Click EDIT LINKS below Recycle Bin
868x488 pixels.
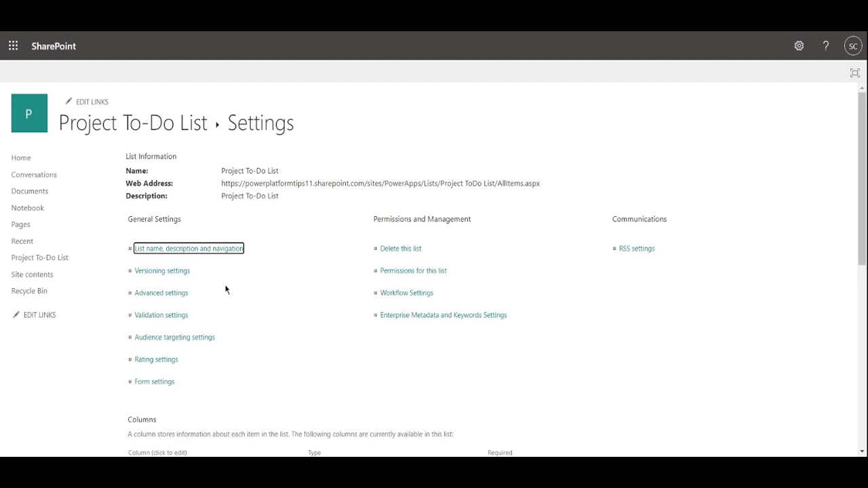coord(34,315)
